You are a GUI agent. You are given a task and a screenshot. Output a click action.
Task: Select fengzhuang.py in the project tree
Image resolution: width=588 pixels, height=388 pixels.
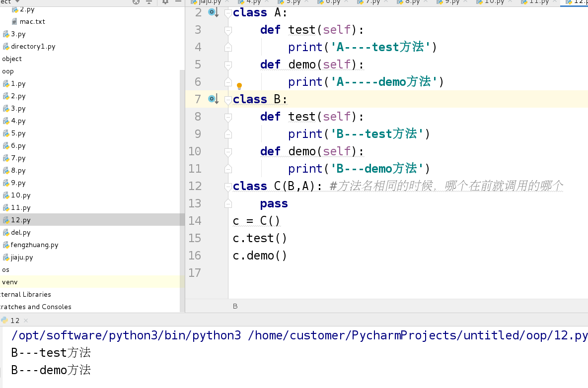click(34, 245)
